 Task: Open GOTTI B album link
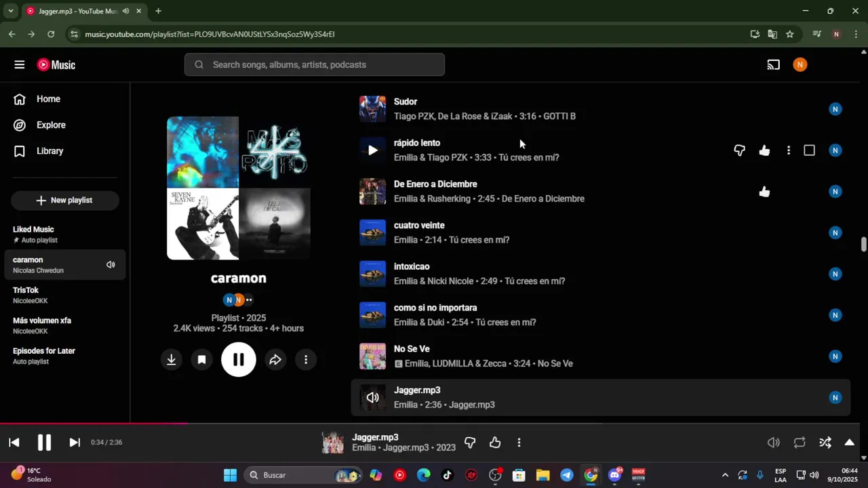559,117
